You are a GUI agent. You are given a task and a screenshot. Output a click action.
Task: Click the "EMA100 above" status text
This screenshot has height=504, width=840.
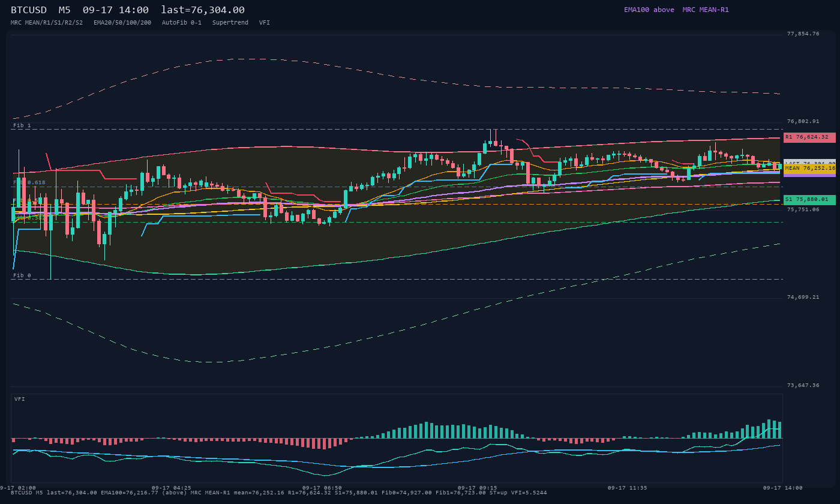point(649,10)
